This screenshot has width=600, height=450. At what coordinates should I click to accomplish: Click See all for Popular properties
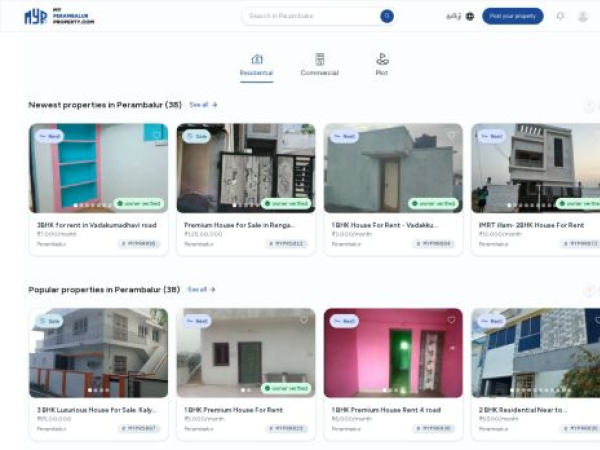201,289
